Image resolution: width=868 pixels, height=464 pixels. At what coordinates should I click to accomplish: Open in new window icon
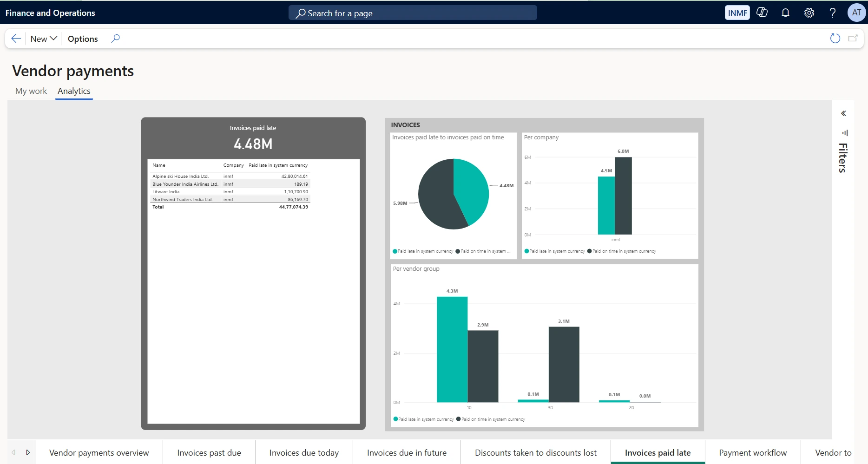(853, 39)
